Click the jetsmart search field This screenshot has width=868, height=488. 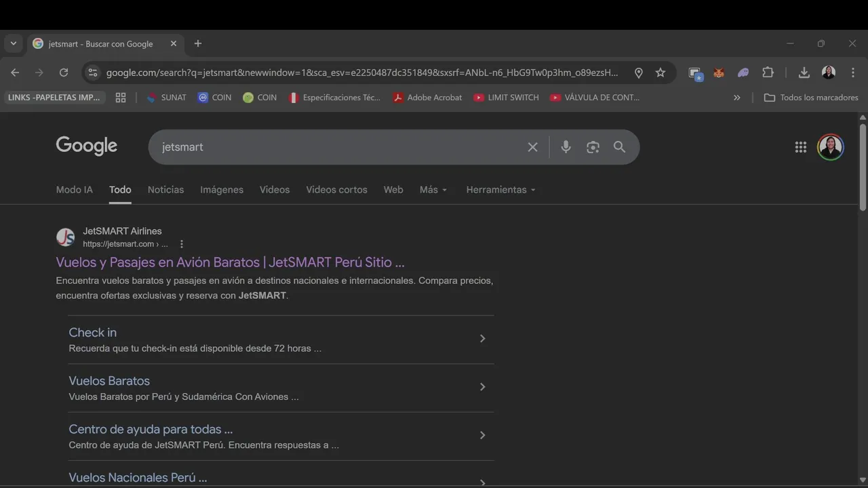(339, 147)
